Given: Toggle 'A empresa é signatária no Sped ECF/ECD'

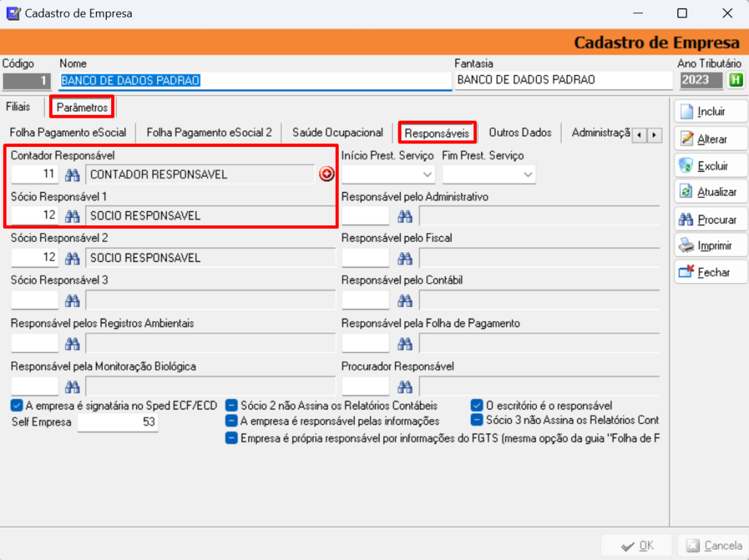Looking at the screenshot, I should point(16,404).
